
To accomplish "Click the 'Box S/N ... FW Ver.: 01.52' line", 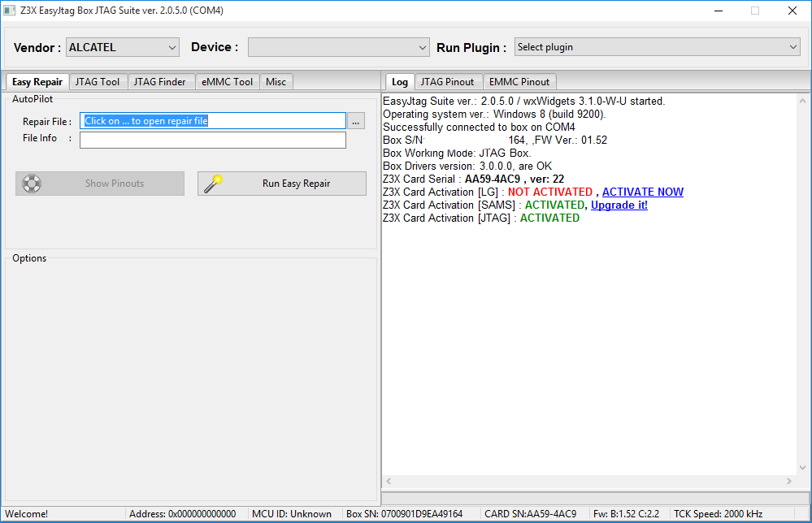I will pyautogui.click(x=495, y=140).
